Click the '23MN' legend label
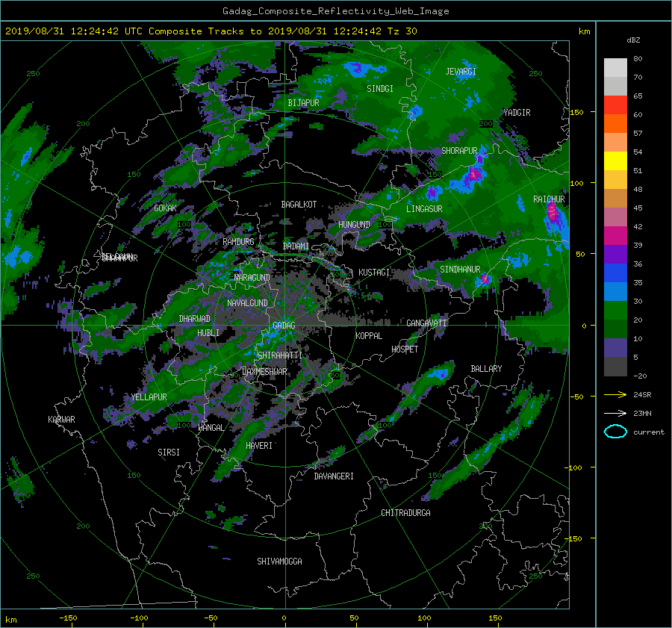Image resolution: width=672 pixels, height=628 pixels. [642, 413]
